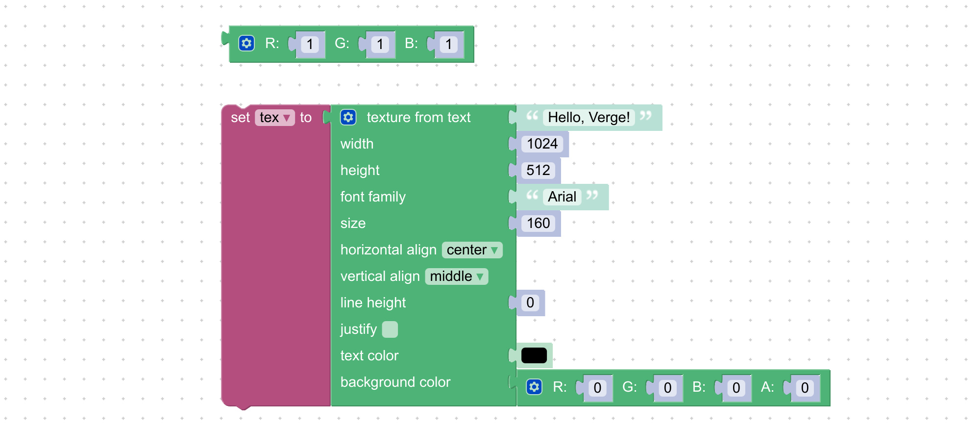Viewport: 980px width, 427px height.
Task: Click the 'texture from text' block label
Action: [418, 117]
